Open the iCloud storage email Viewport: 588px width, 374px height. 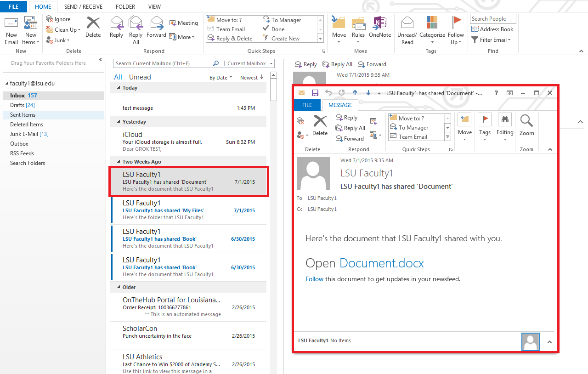pyautogui.click(x=188, y=142)
